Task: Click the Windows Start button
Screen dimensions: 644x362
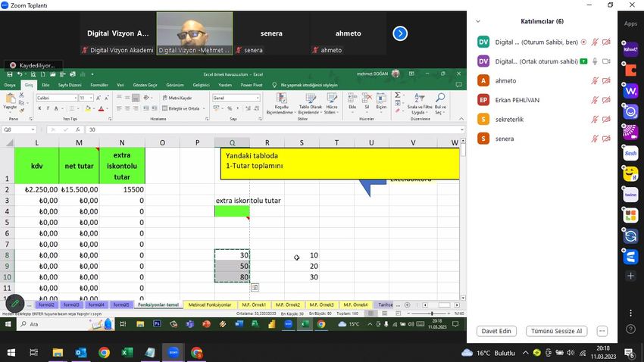Action: click(x=11, y=353)
